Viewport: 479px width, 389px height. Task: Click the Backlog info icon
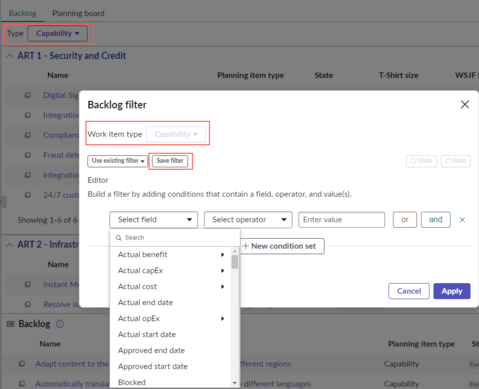60,324
